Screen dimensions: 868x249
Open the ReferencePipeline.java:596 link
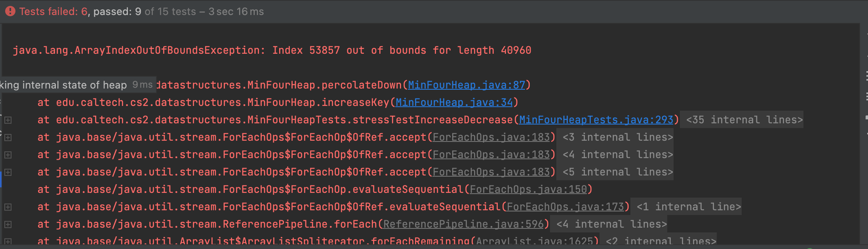(463, 224)
